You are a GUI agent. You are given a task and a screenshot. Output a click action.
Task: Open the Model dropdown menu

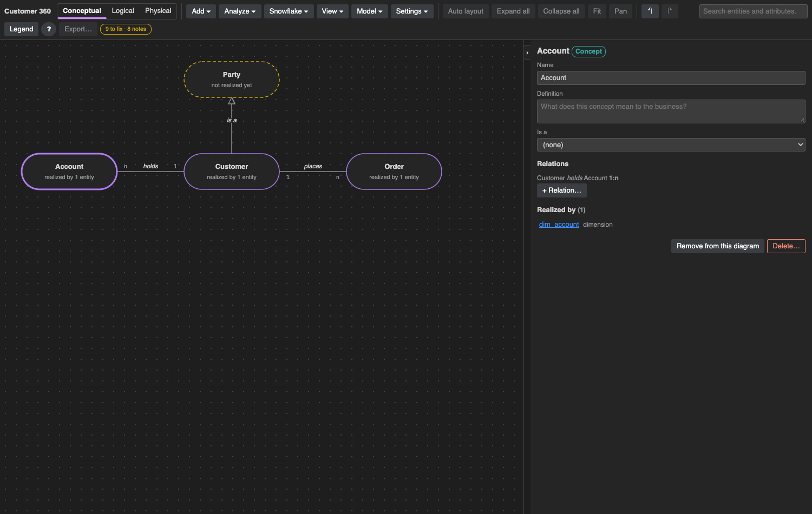tap(369, 11)
